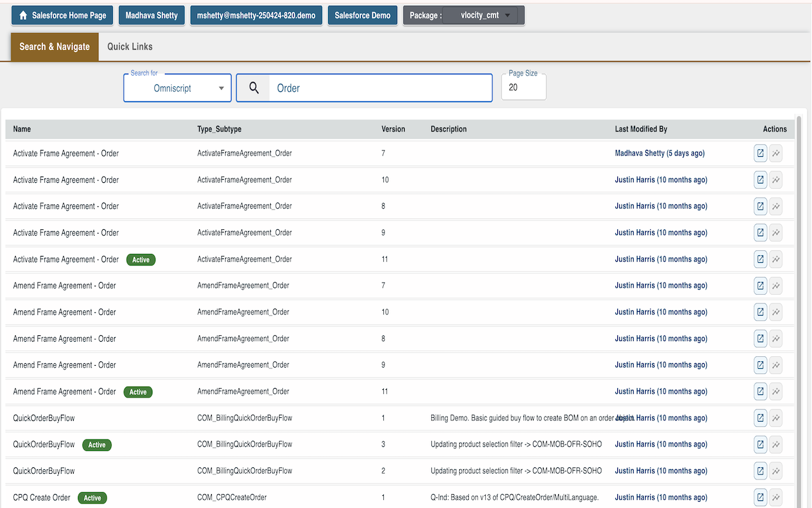Click the Name column header
Image resolution: width=812 pixels, height=508 pixels.
point(22,129)
